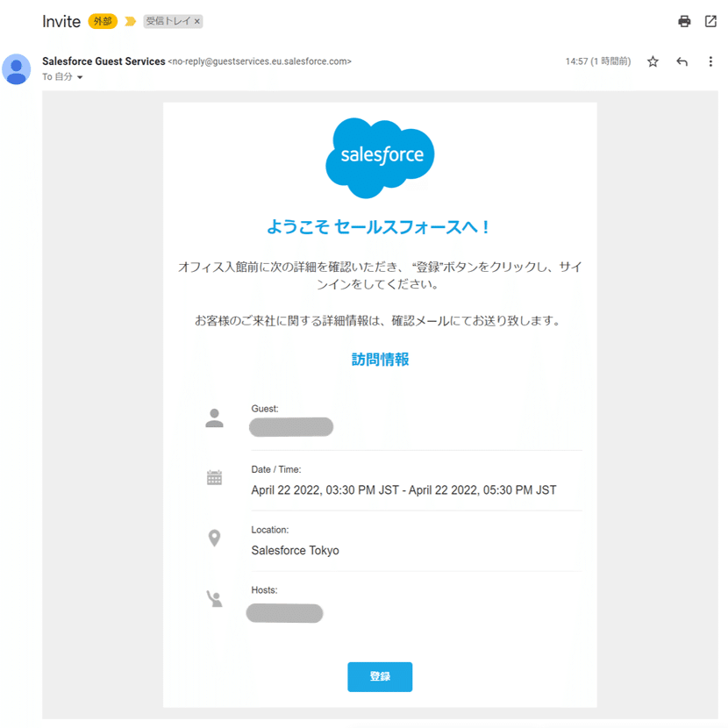Reply to the Salesforce email
The width and height of the screenshot is (728, 728).
click(682, 61)
